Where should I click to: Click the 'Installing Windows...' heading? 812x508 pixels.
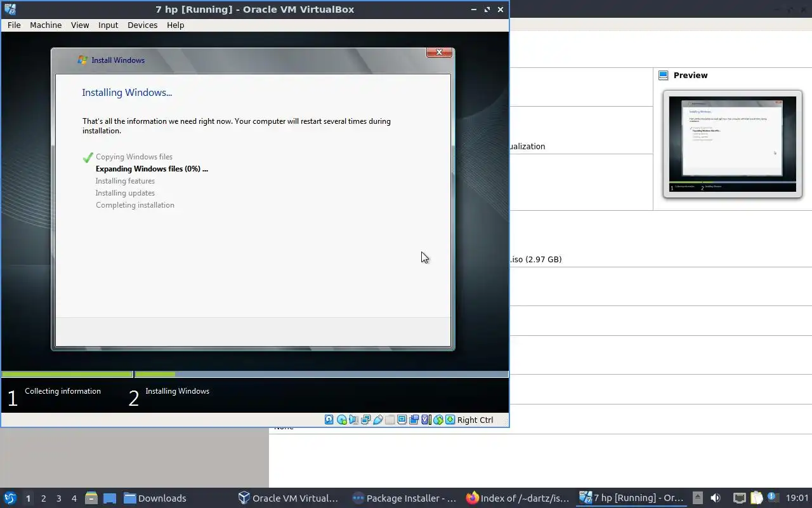(x=127, y=93)
